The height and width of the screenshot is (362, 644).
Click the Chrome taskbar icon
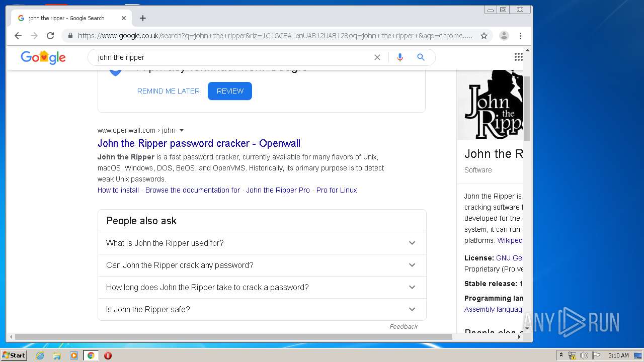[x=91, y=355]
